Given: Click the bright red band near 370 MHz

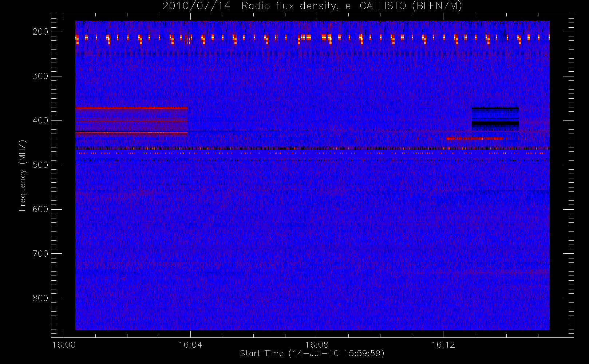Looking at the screenshot, I should point(131,108).
